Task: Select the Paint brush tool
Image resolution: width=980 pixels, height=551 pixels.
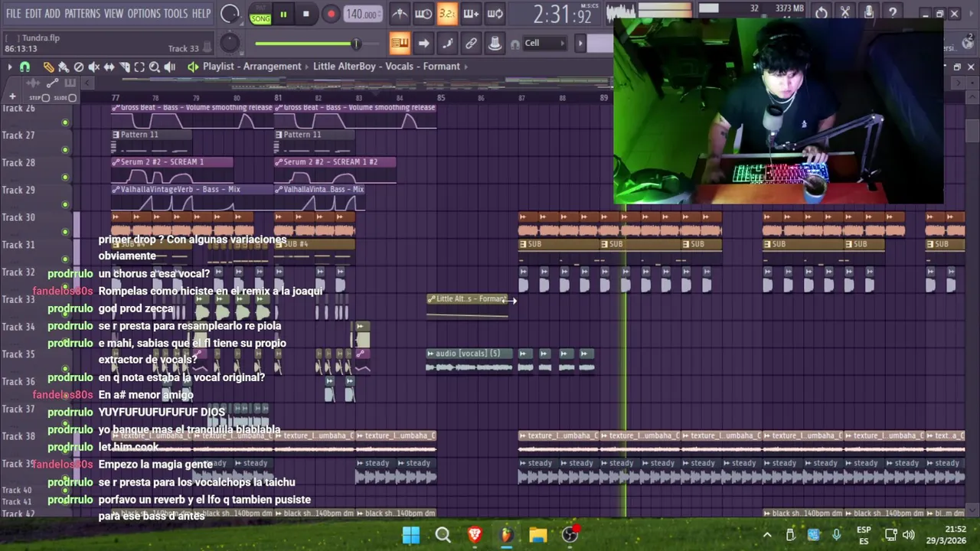Action: pyautogui.click(x=64, y=67)
